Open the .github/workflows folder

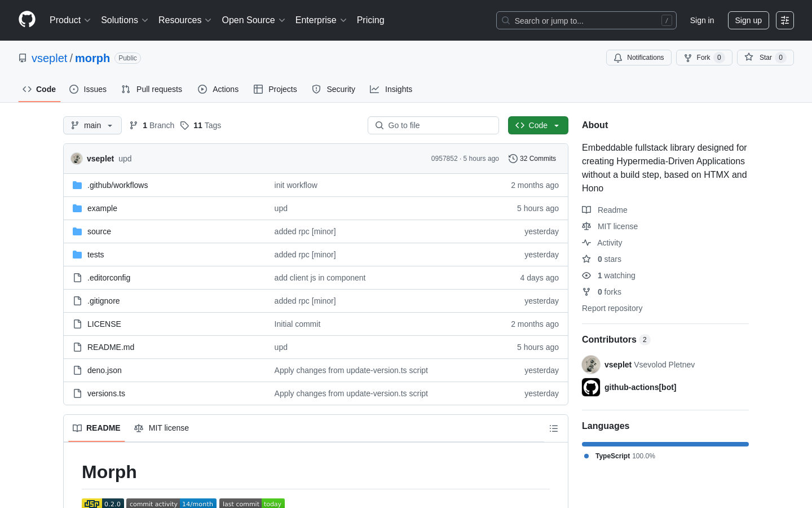click(x=117, y=185)
